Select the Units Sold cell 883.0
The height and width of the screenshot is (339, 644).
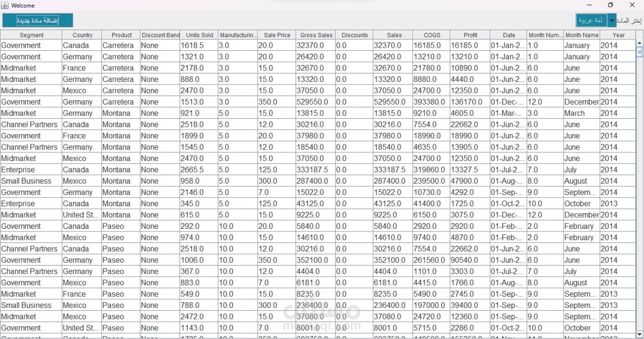pos(199,283)
